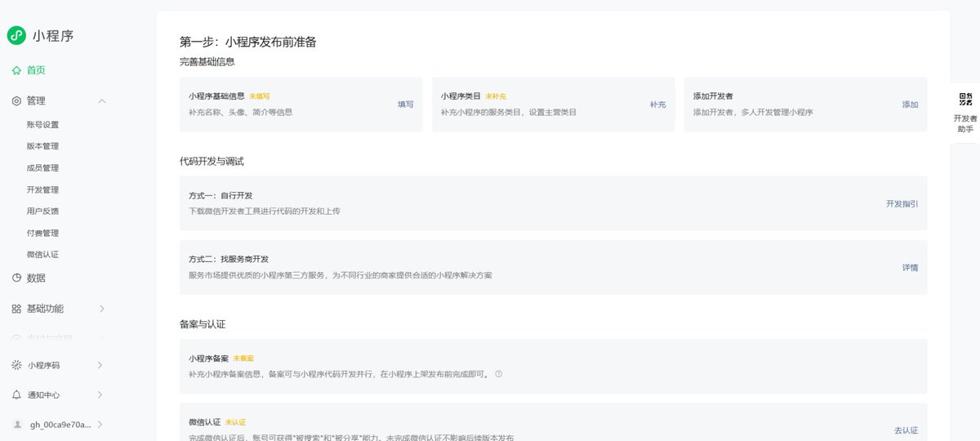This screenshot has height=441, width=980.
Task: Open 开发管理 menu item
Action: pyautogui.click(x=42, y=189)
